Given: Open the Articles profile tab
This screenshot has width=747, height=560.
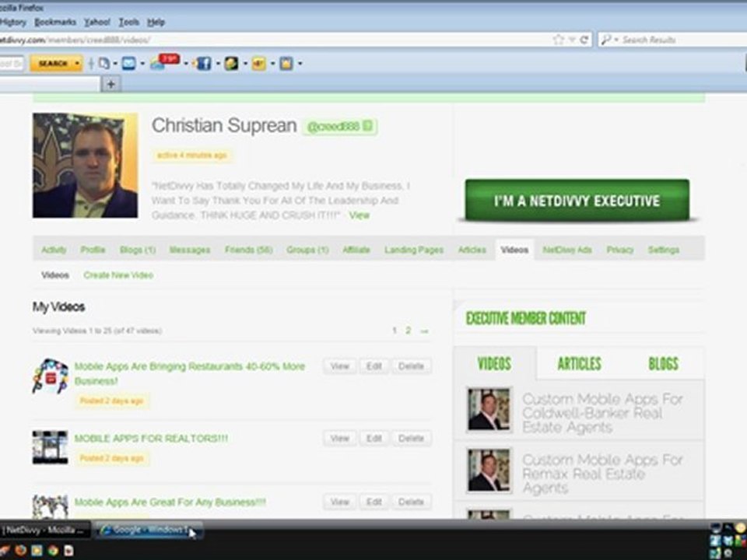Looking at the screenshot, I should (472, 250).
